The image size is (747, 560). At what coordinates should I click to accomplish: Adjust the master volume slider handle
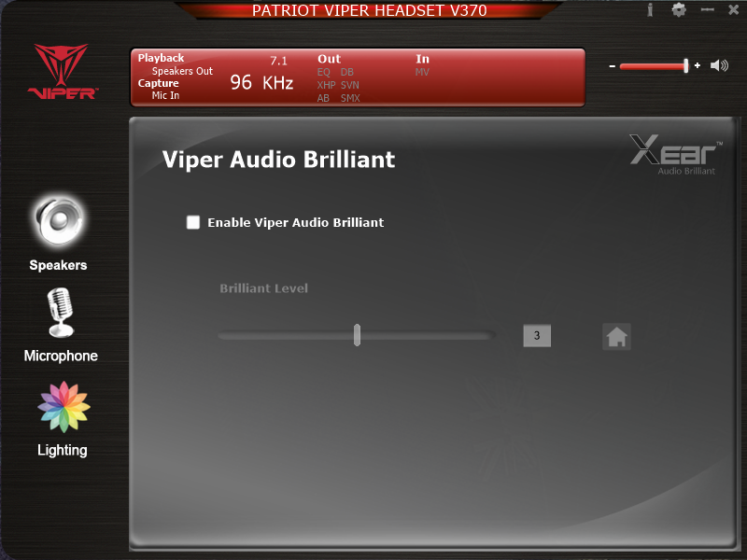point(686,66)
